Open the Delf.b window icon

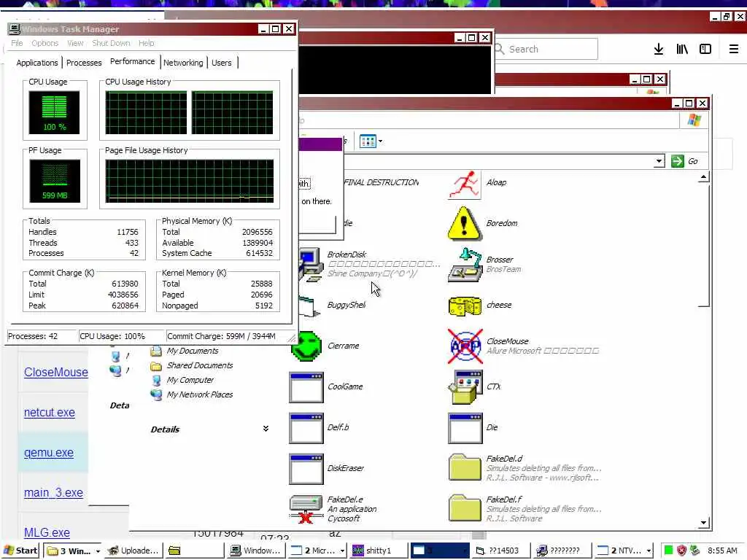point(306,428)
